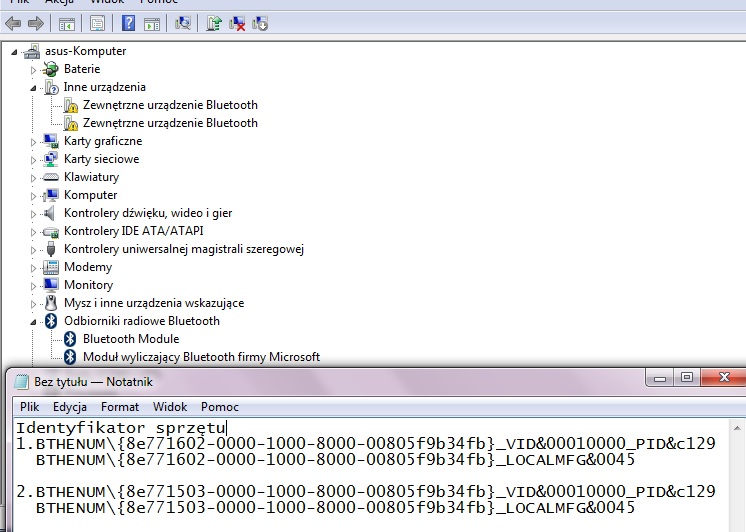Click the Forward arrow in Device Manager toolbar

click(x=36, y=23)
